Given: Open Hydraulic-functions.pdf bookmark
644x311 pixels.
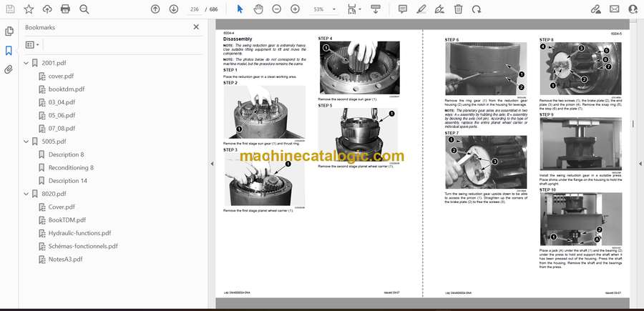Looking at the screenshot, I should [79, 233].
